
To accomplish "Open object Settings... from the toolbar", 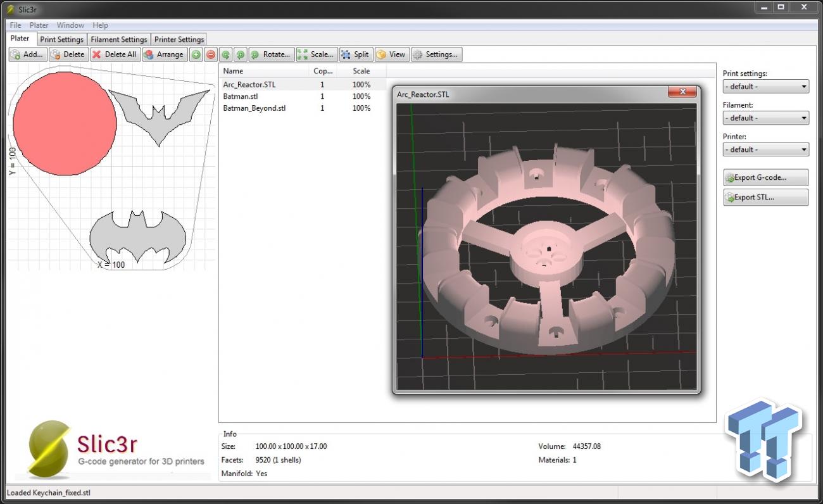I will pos(436,54).
